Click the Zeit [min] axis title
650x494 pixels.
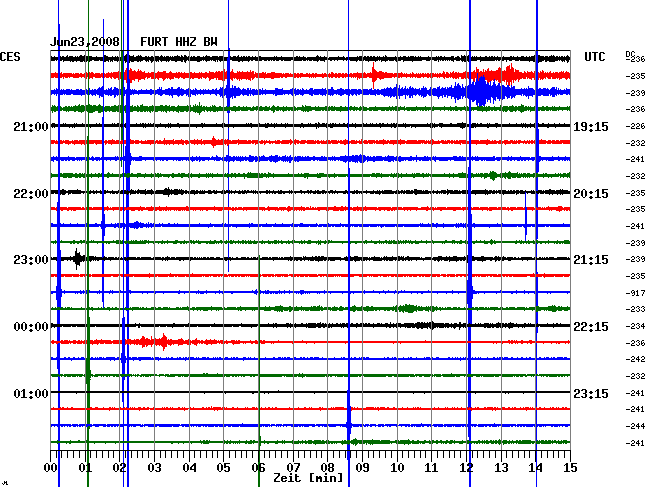[308, 478]
